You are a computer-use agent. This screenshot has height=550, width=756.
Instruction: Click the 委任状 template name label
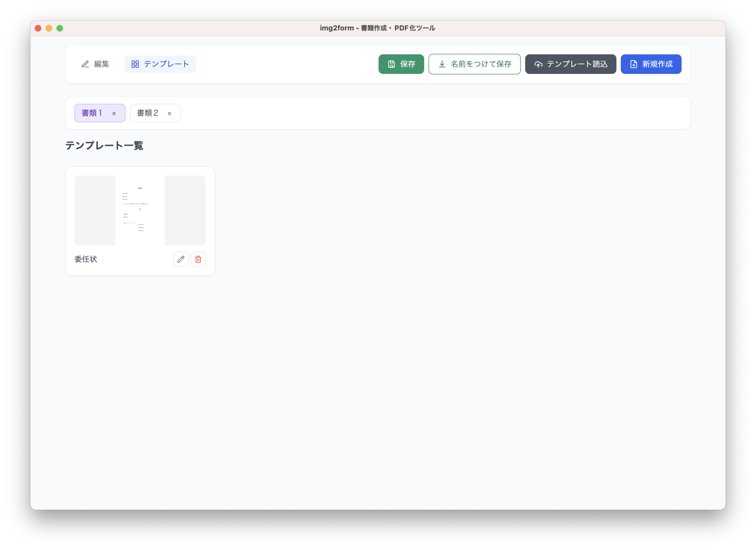coord(86,259)
